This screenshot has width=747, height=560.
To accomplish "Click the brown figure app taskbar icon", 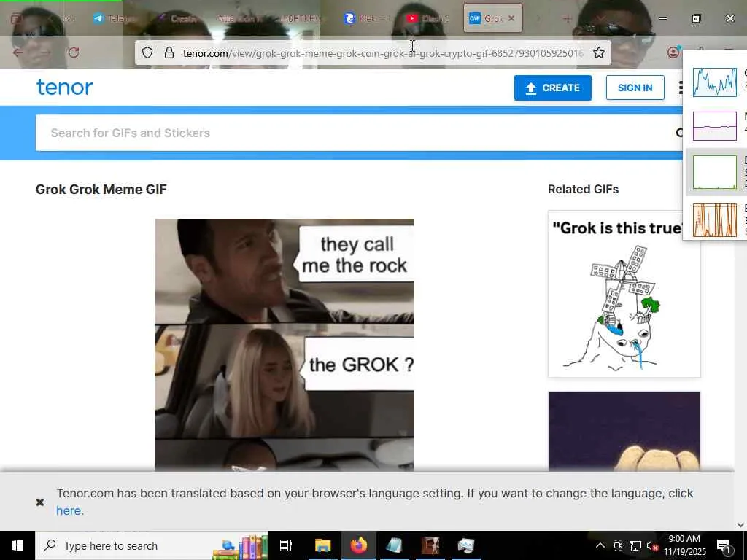I will tap(430, 545).
